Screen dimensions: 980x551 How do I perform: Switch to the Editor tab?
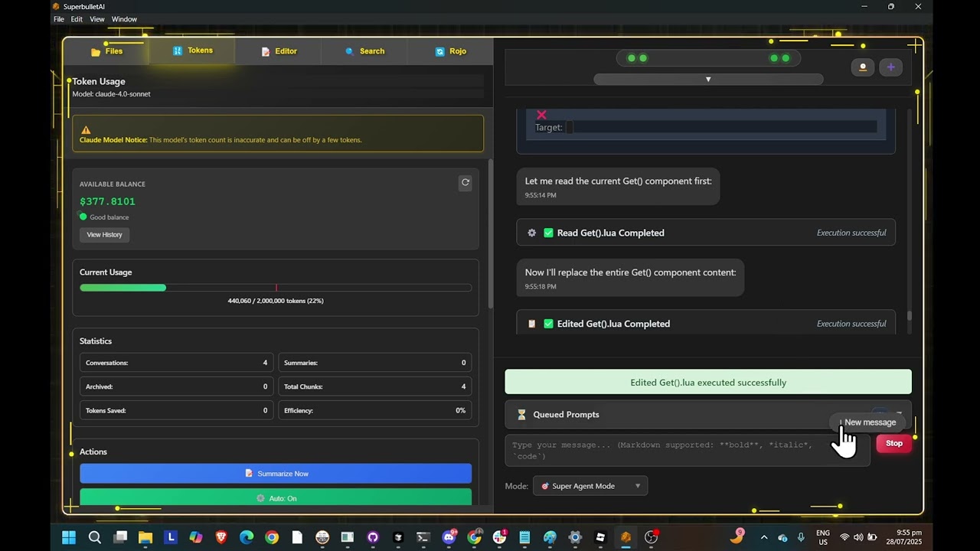(279, 51)
